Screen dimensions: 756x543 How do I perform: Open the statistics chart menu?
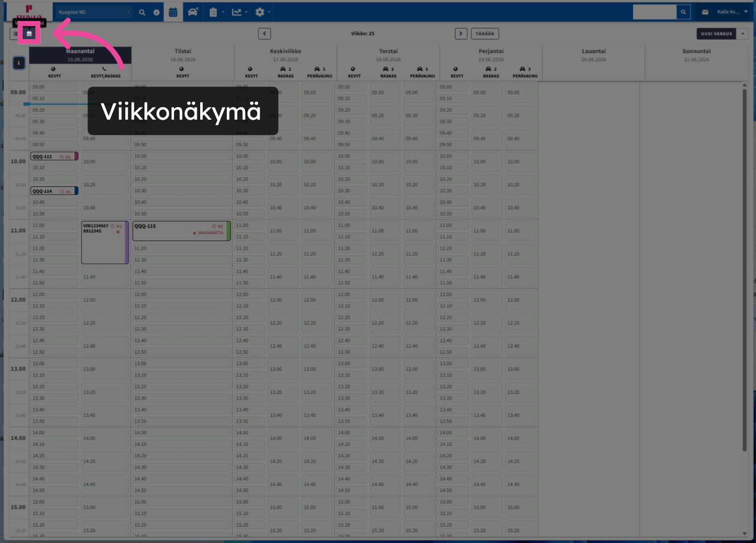(239, 12)
